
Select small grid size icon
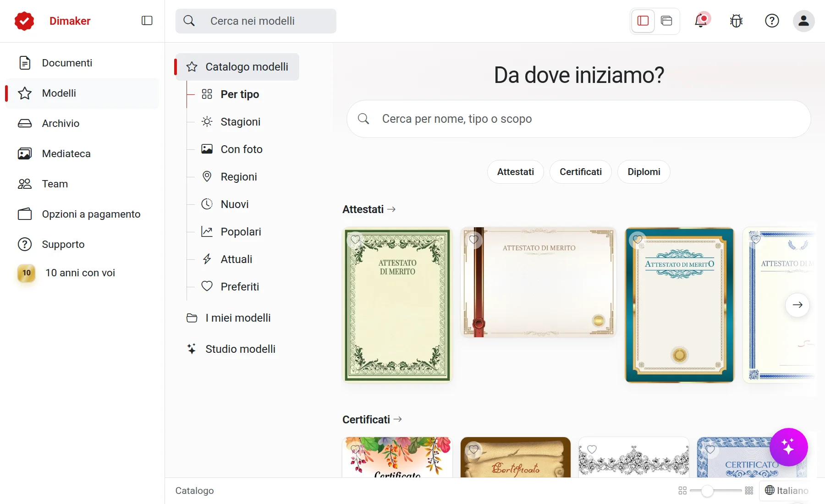(x=682, y=491)
